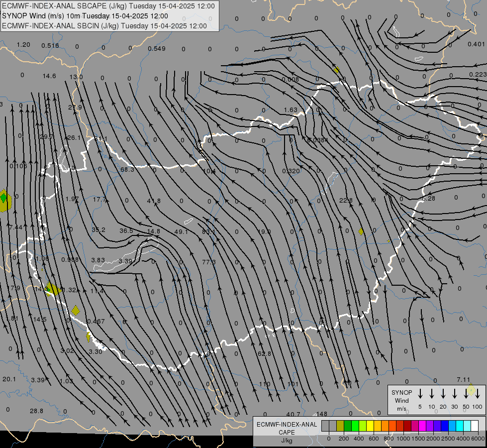Click the 35.2 value on the map
Image resolution: width=487 pixels, height=448 pixels.
(x=98, y=230)
